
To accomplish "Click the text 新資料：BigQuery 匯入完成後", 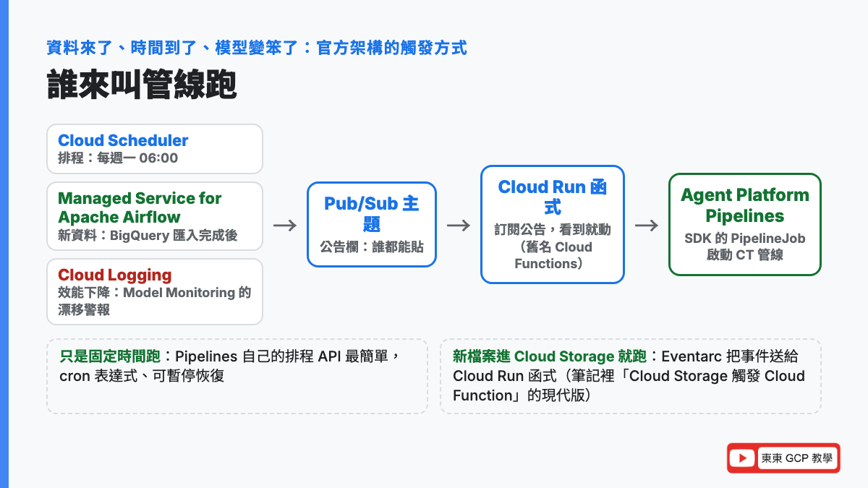I will pos(148,235).
